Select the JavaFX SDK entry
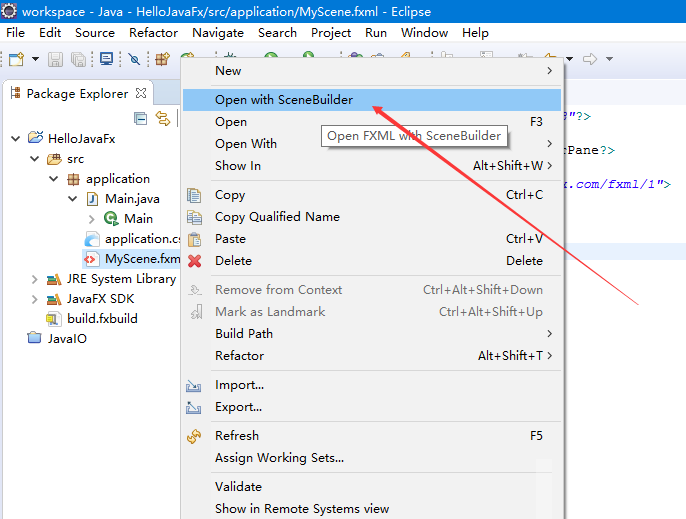 [x=100, y=299]
